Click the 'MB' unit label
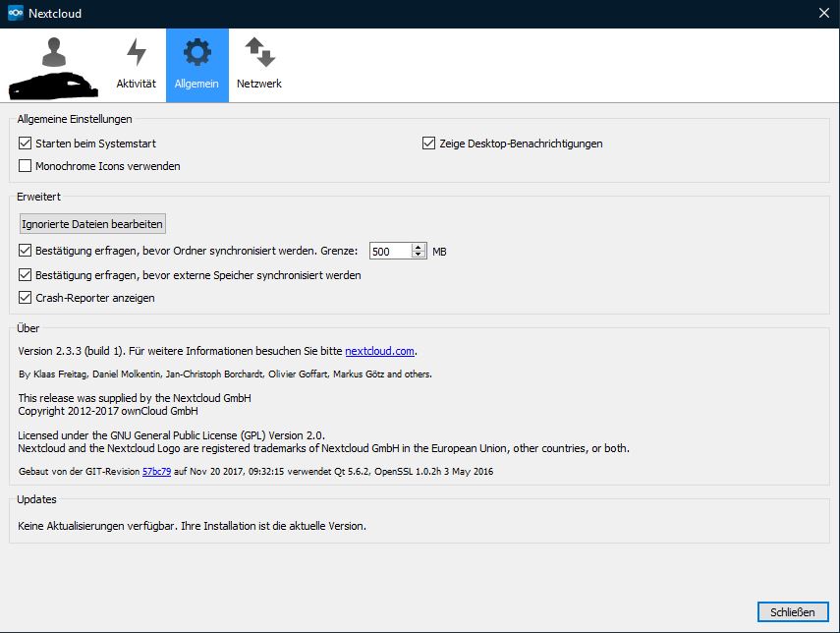Screen dimensions: 840x633 click(x=439, y=252)
